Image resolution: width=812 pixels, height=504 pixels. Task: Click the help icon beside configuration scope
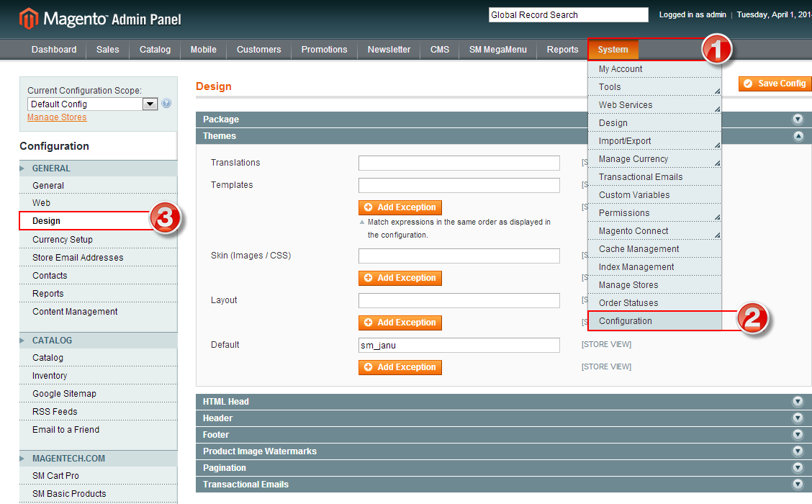166,103
